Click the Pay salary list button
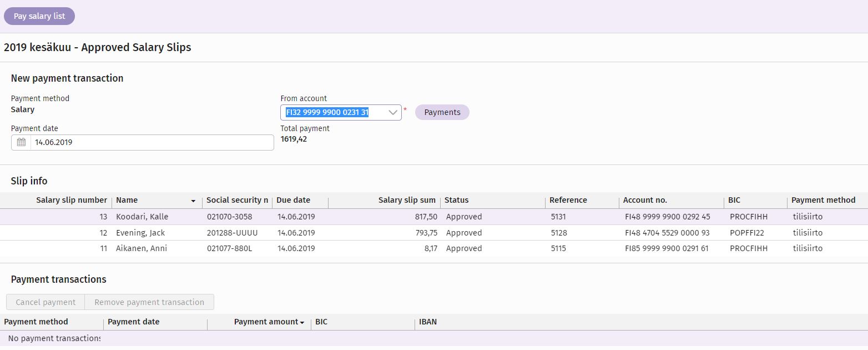 click(39, 16)
